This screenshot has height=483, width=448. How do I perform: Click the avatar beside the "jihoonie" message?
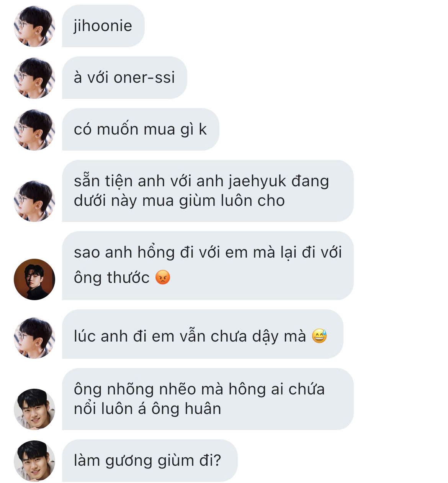point(34,26)
